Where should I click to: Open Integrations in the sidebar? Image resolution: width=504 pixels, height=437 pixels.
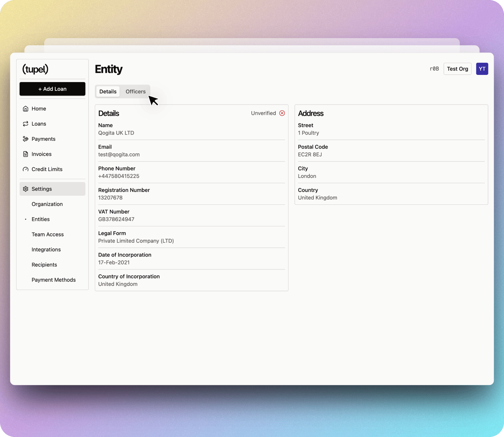coord(46,249)
